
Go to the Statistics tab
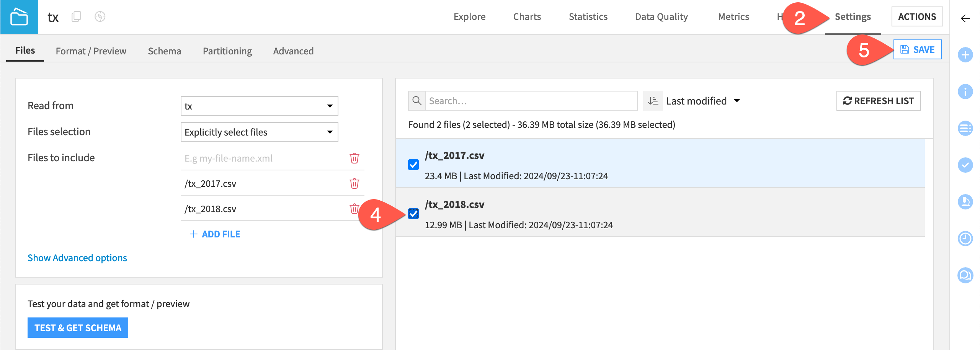click(588, 16)
